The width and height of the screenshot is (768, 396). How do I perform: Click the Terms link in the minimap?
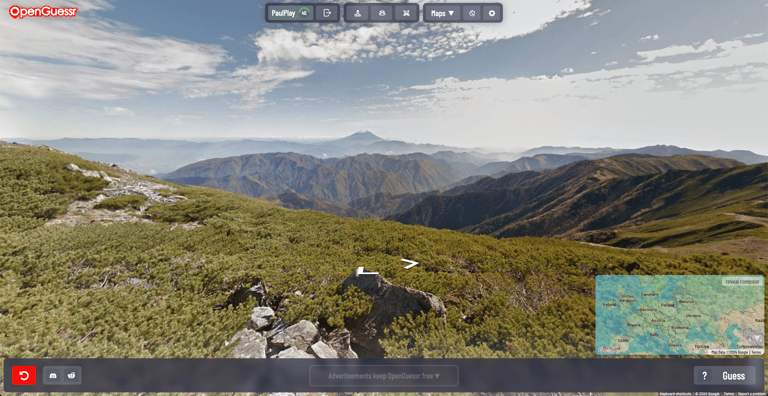pyautogui.click(x=756, y=352)
